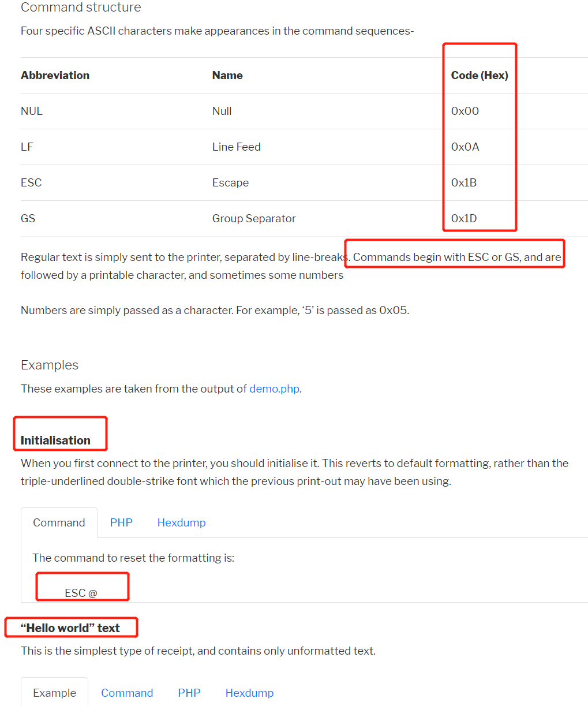Click the Name column header
Image resolution: width=588 pixels, height=706 pixels.
point(227,75)
